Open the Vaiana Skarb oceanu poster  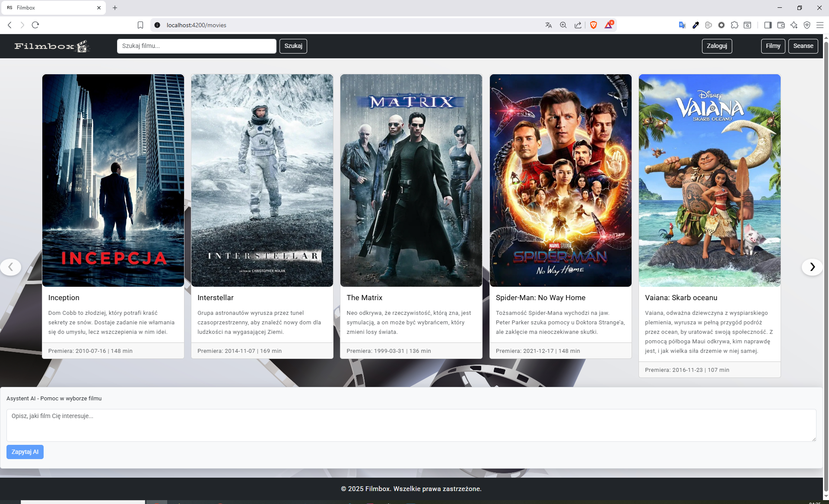(x=710, y=181)
